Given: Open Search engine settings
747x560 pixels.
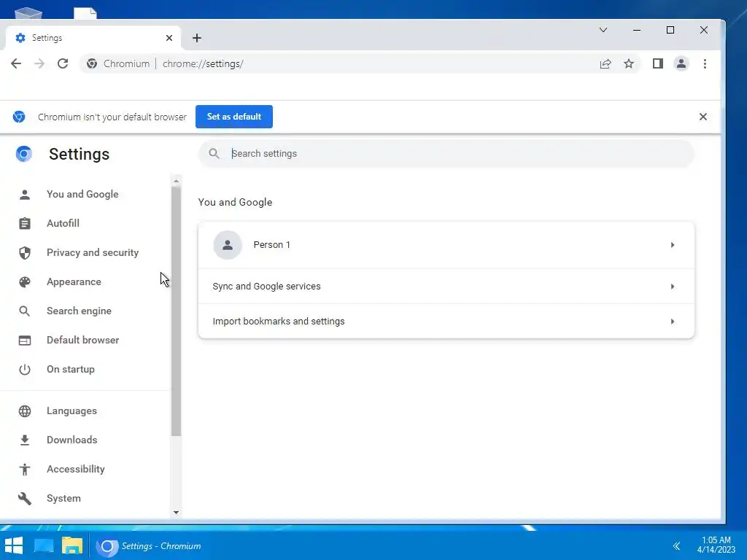Looking at the screenshot, I should pyautogui.click(x=79, y=311).
